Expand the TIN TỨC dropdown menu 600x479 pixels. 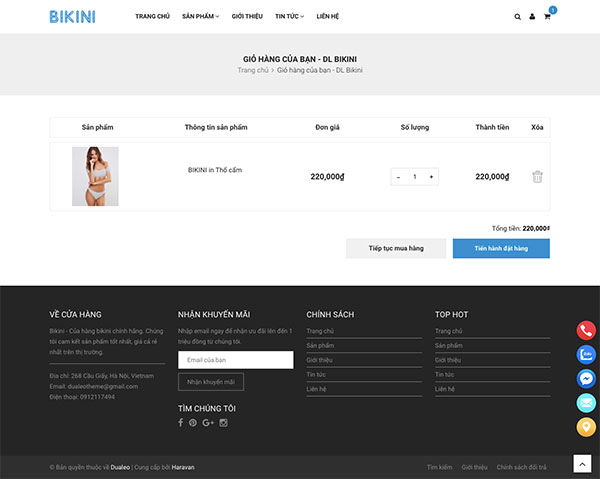289,16
